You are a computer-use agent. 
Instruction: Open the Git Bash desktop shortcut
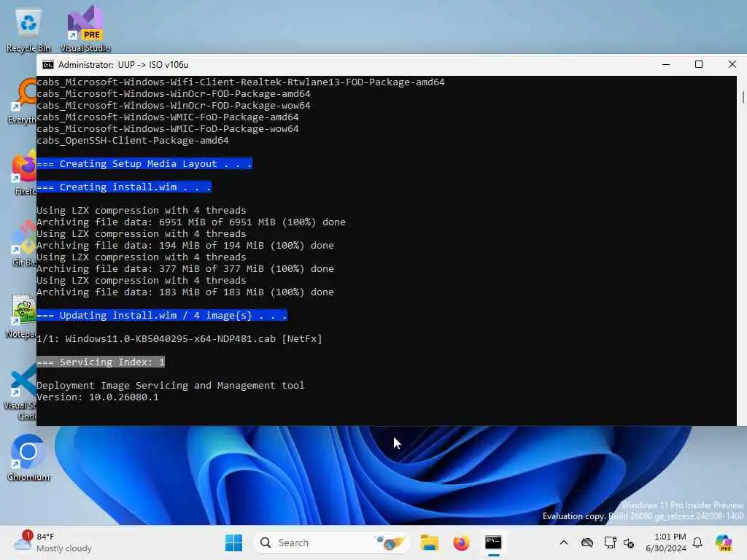(x=24, y=244)
